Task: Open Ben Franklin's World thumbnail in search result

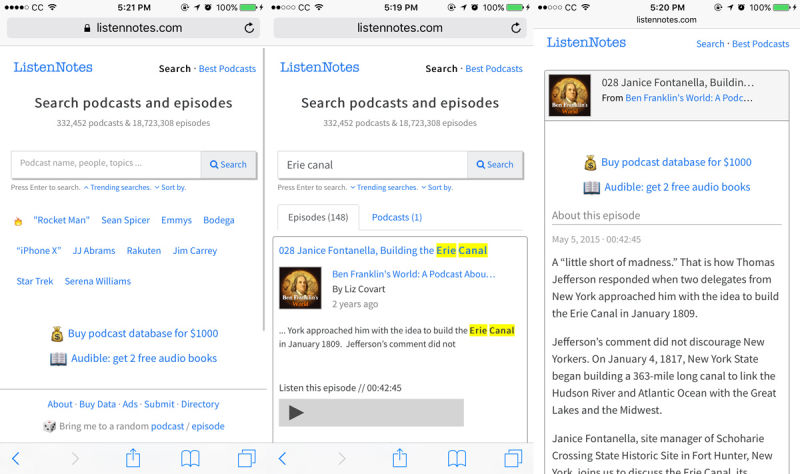Action: [x=300, y=288]
